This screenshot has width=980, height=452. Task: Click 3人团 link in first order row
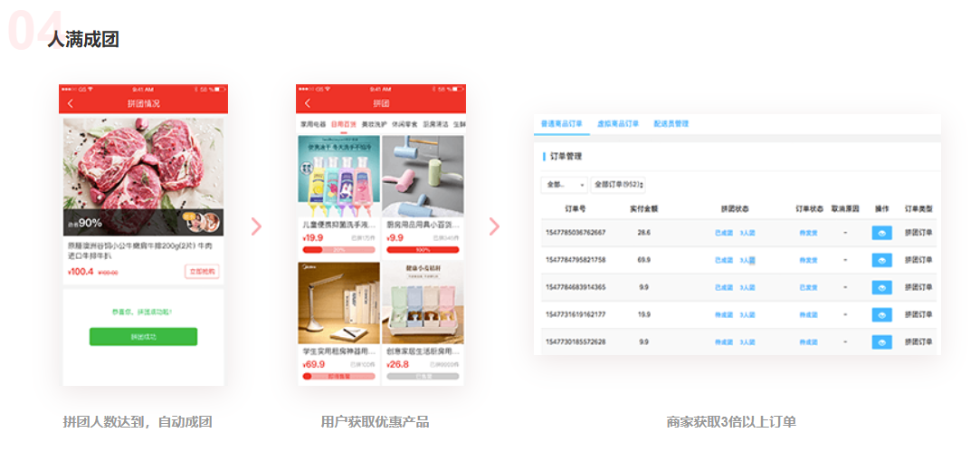pos(747,233)
